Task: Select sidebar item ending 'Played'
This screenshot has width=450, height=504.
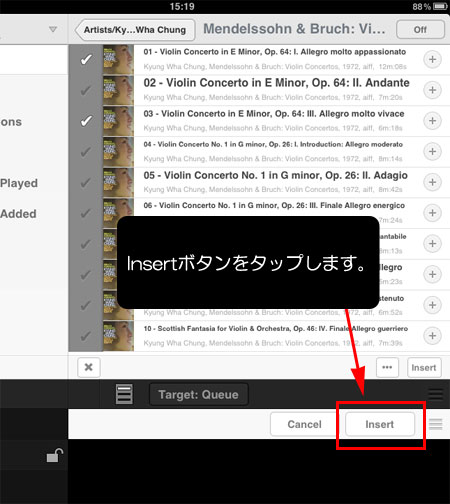Action: point(19,183)
